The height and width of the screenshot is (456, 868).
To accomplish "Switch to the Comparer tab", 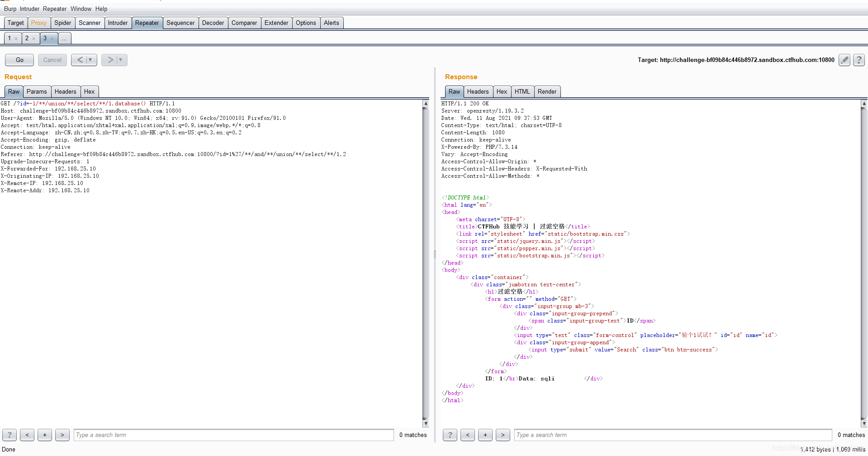I will (x=244, y=23).
